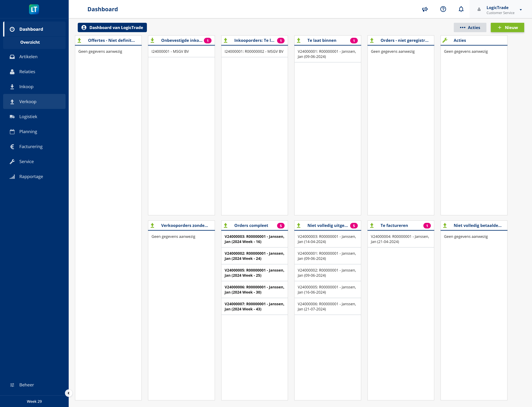Click the Inkooporders: Te l... widget header

pyautogui.click(x=254, y=40)
